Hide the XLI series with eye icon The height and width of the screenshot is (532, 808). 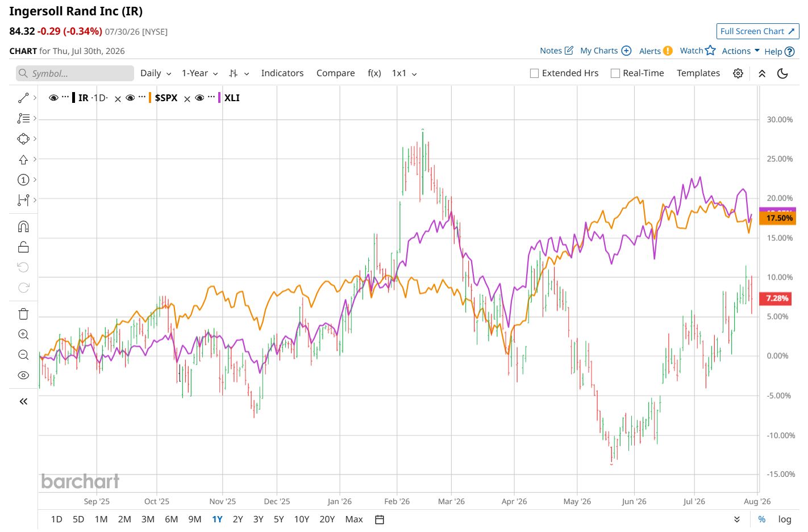(x=199, y=98)
